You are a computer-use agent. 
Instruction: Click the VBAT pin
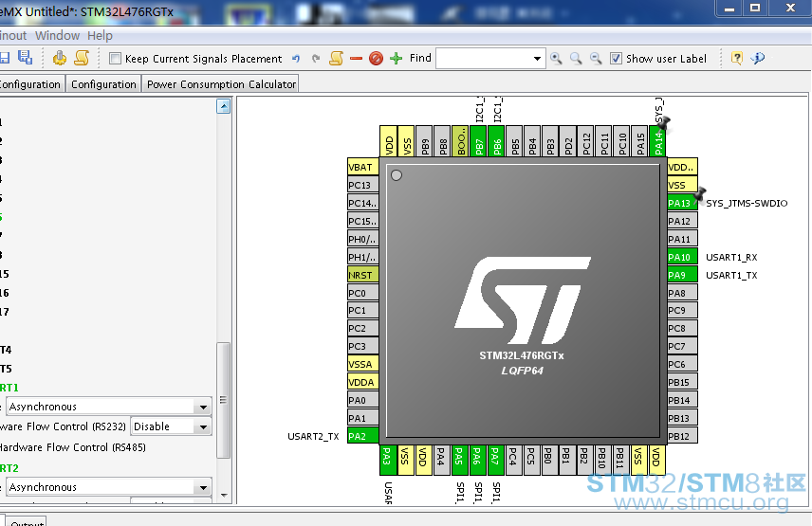point(363,167)
